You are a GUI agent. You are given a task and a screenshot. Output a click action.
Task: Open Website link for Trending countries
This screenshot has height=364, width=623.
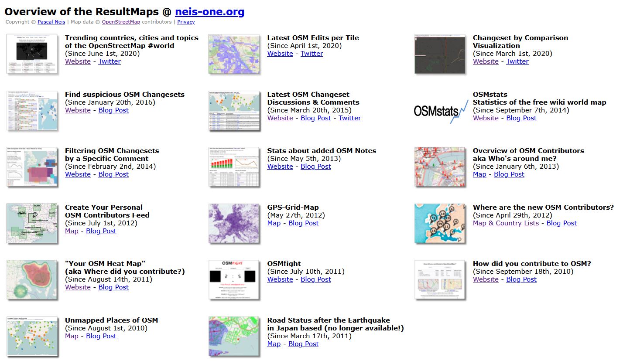[78, 61]
